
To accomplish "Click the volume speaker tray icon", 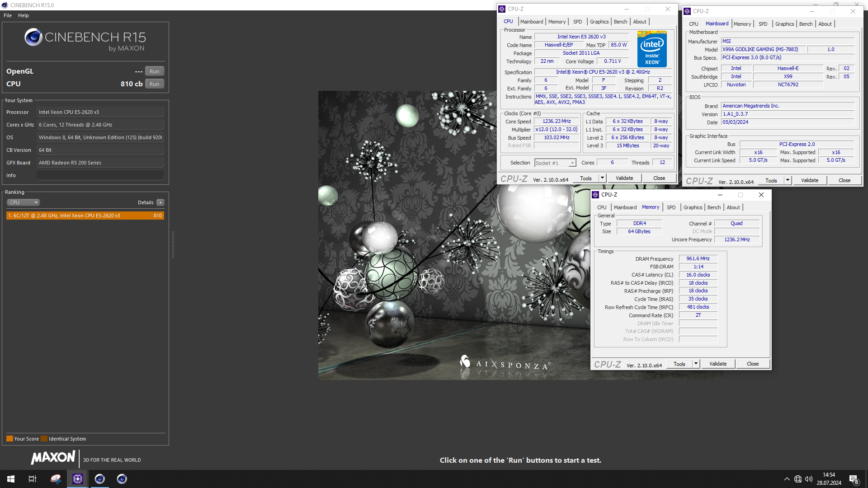I will (x=809, y=479).
